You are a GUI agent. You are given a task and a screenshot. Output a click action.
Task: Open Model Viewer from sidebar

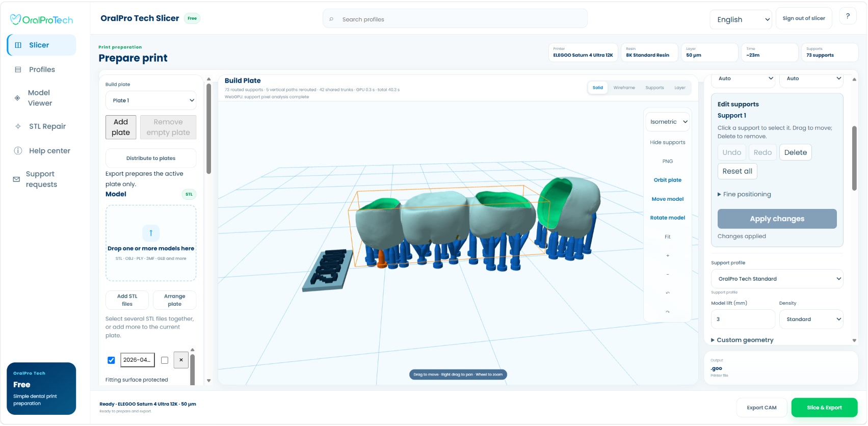42,98
